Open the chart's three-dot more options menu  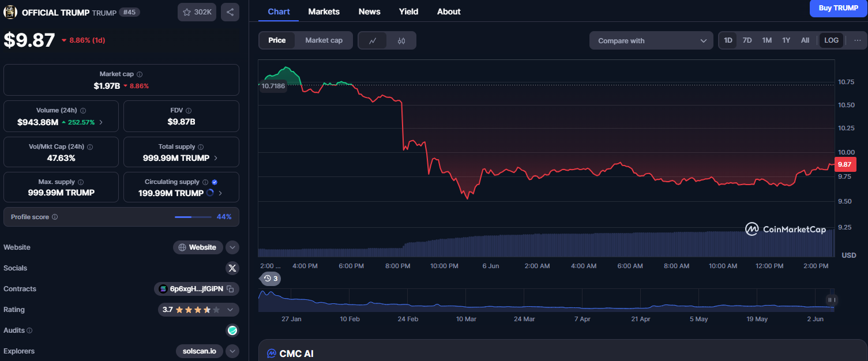point(857,40)
